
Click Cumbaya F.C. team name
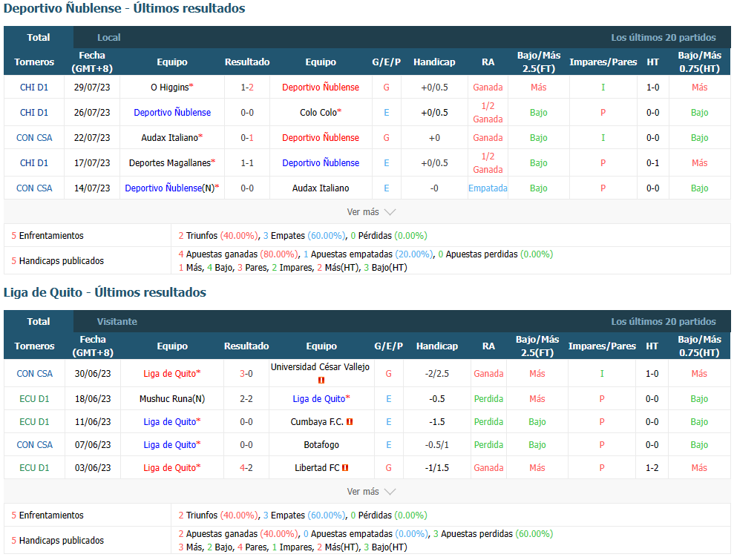coord(317,422)
